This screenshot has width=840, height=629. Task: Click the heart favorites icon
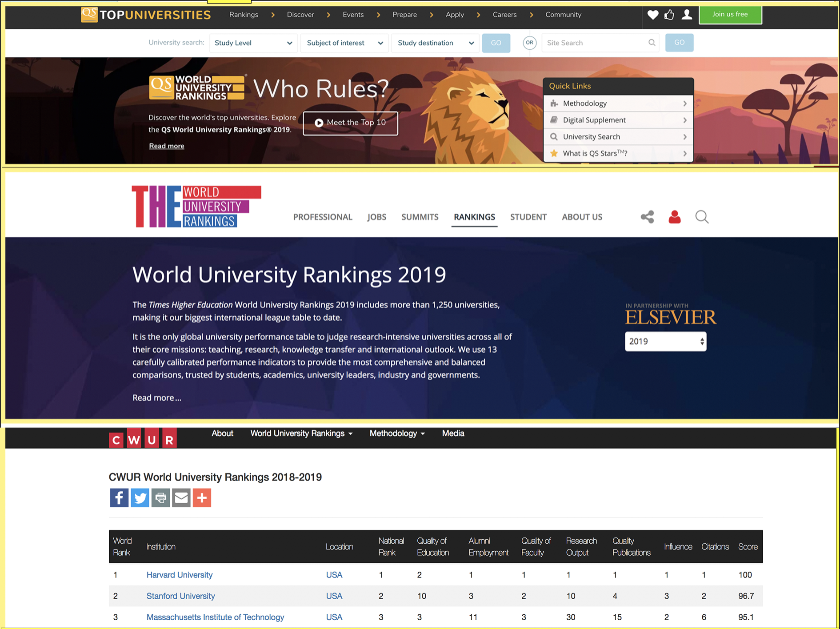[x=652, y=15]
